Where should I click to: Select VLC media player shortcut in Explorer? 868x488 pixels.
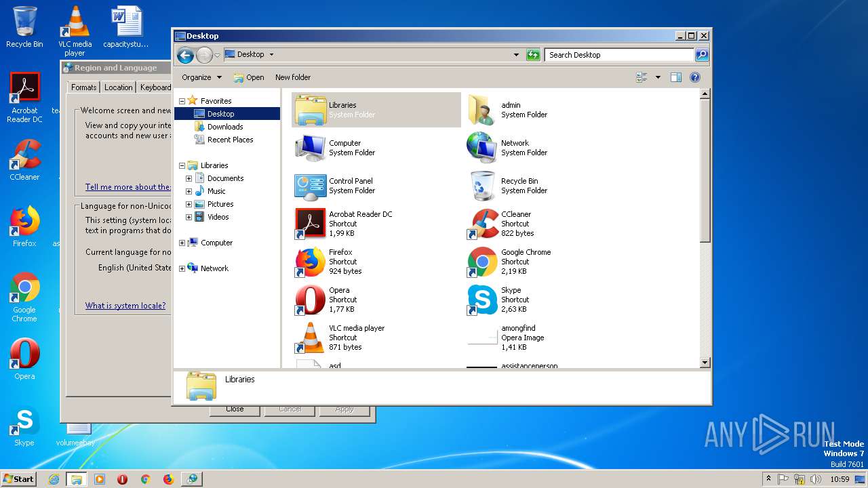(311, 338)
